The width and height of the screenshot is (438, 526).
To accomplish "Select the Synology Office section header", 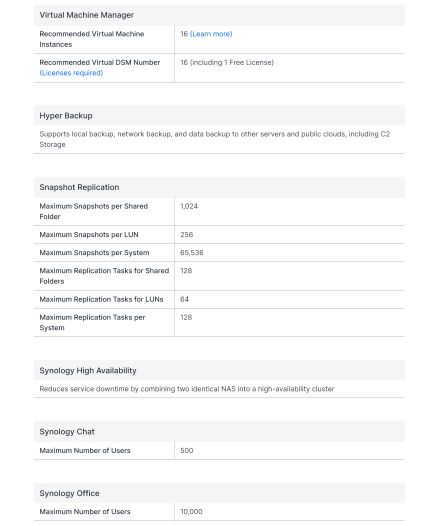I will (69, 493).
